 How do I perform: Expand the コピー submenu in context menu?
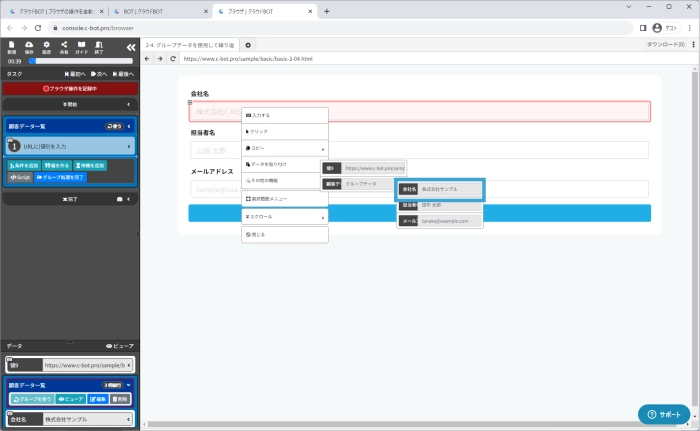(x=285, y=148)
